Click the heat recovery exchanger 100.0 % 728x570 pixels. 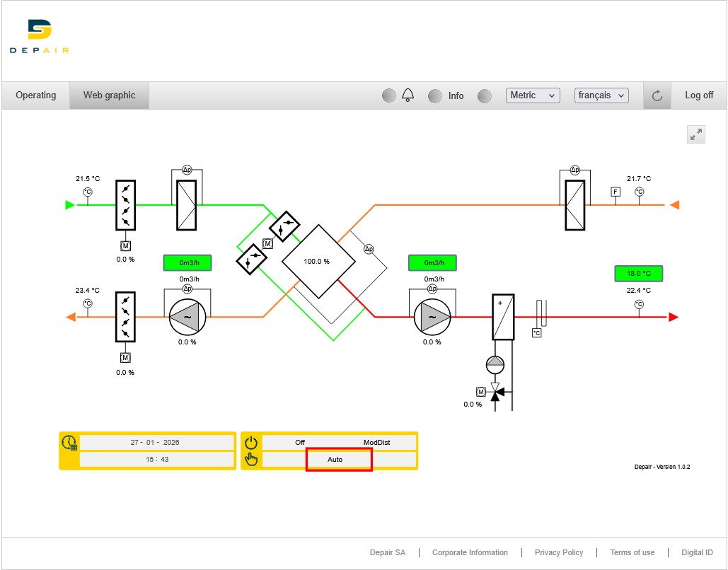coord(318,262)
